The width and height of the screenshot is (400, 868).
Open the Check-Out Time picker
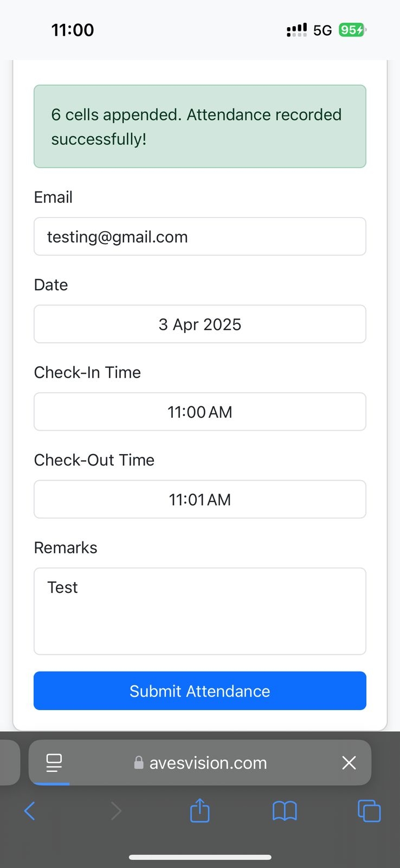(x=200, y=499)
